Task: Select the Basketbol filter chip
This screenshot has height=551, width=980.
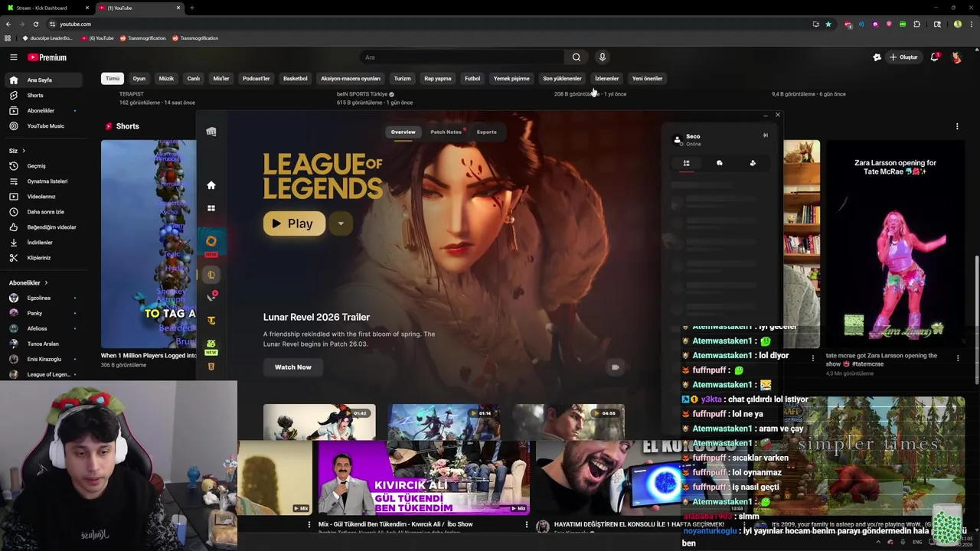Action: pos(296,78)
